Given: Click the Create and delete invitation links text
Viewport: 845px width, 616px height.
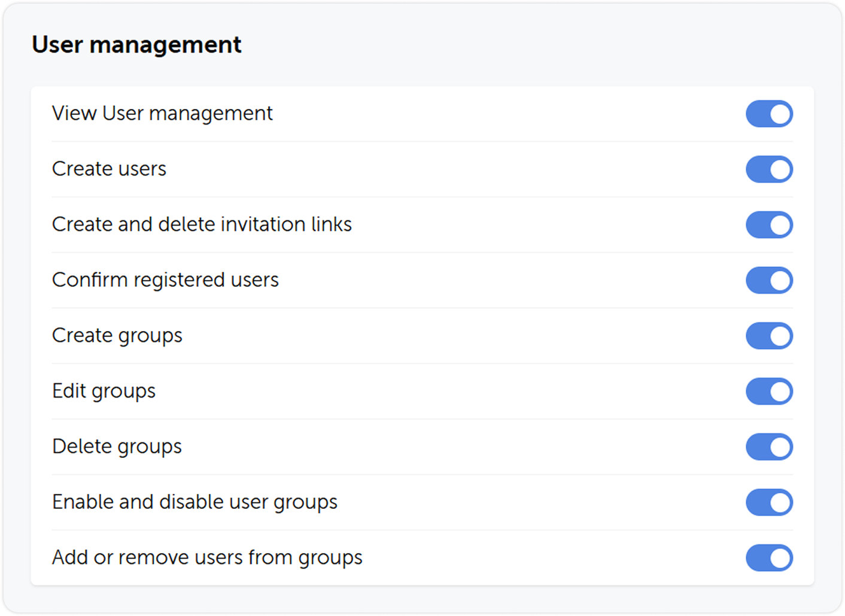Looking at the screenshot, I should [202, 224].
